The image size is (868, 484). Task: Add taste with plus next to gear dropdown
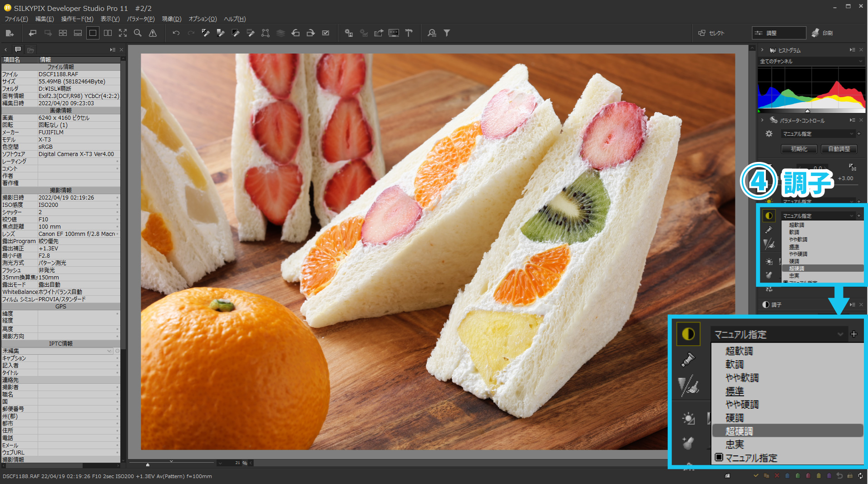click(x=859, y=134)
